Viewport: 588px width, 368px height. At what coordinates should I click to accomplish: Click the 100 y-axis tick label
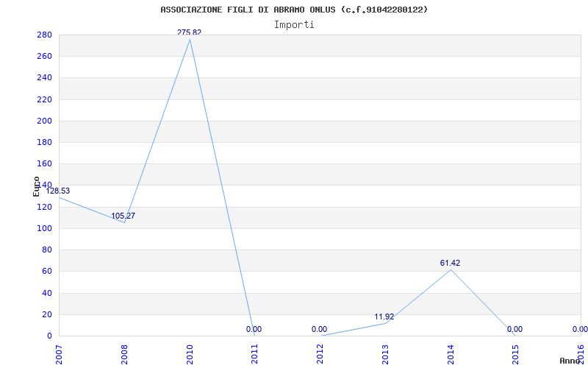[44, 228]
